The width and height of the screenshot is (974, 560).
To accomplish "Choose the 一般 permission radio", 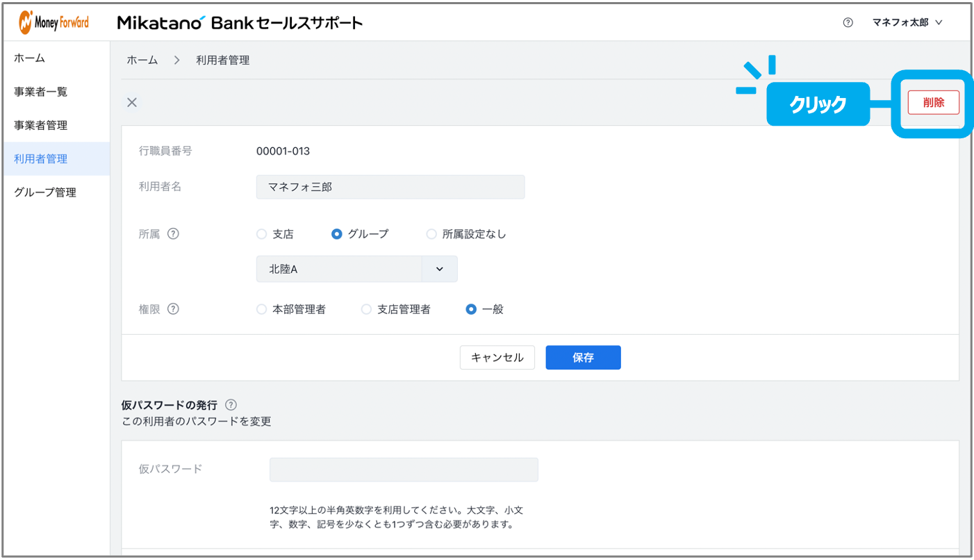I will (x=471, y=309).
